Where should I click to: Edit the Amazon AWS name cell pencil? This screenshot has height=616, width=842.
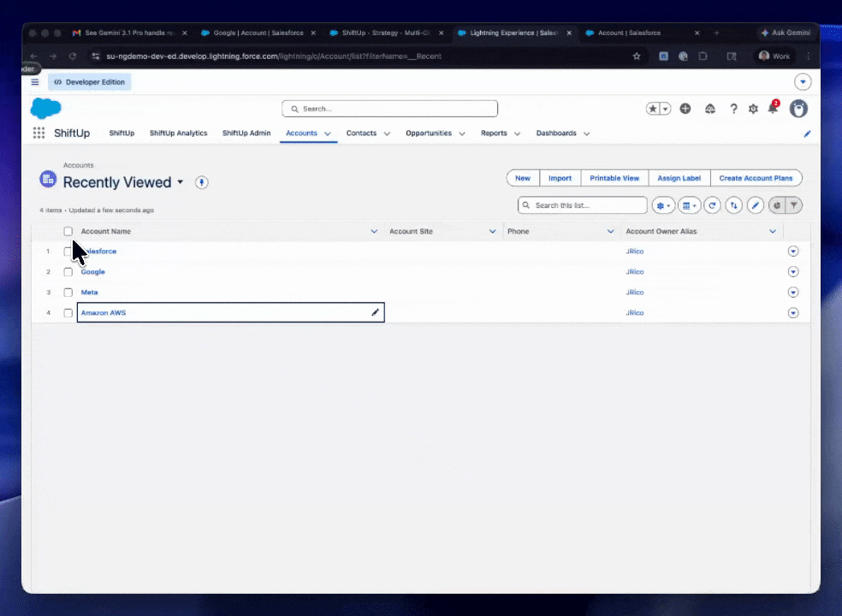point(375,312)
